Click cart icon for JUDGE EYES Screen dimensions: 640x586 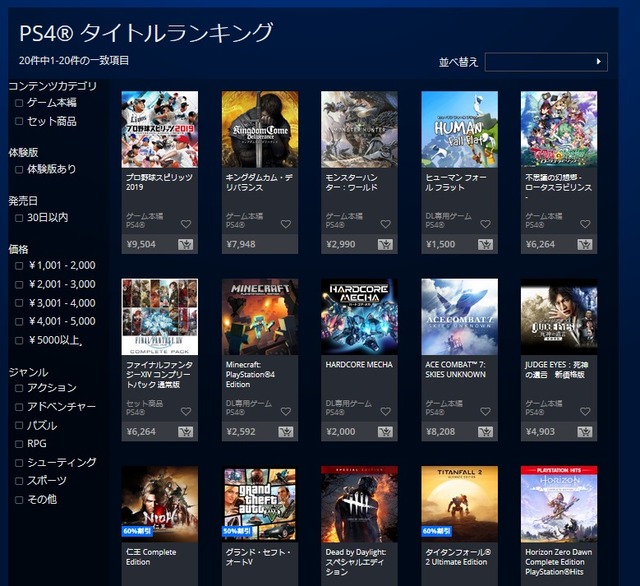click(584, 432)
